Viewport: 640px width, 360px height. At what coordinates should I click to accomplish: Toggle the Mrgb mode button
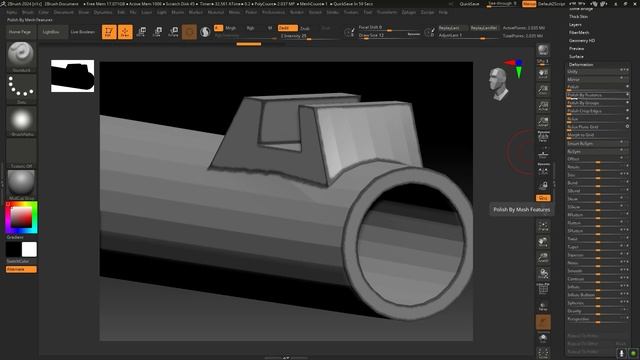[231, 28]
